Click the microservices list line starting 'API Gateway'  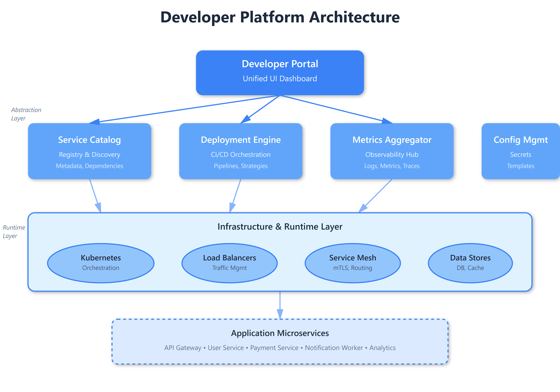pos(280,348)
